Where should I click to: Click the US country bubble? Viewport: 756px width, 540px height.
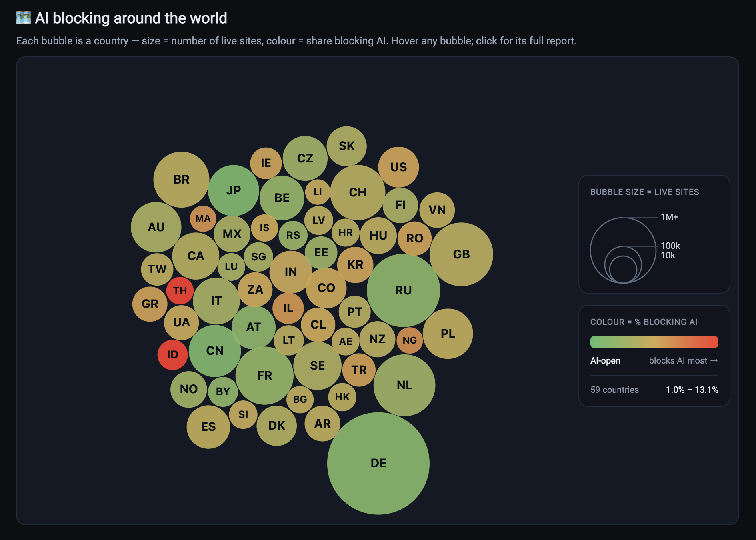click(x=398, y=167)
